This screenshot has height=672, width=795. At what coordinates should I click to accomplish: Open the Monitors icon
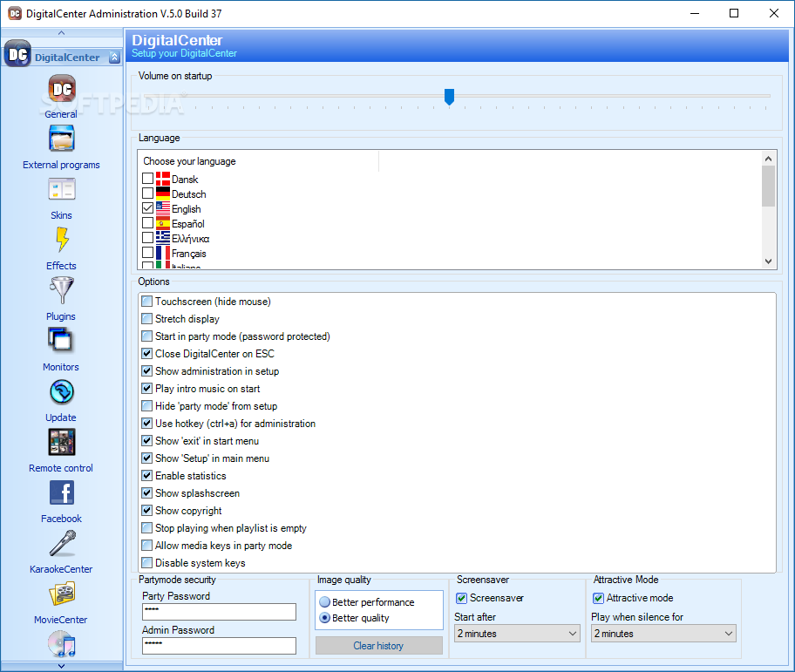[x=61, y=340]
